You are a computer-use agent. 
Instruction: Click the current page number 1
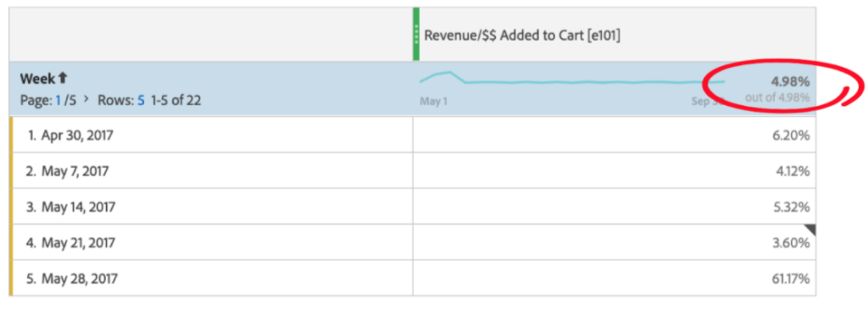click(58, 101)
